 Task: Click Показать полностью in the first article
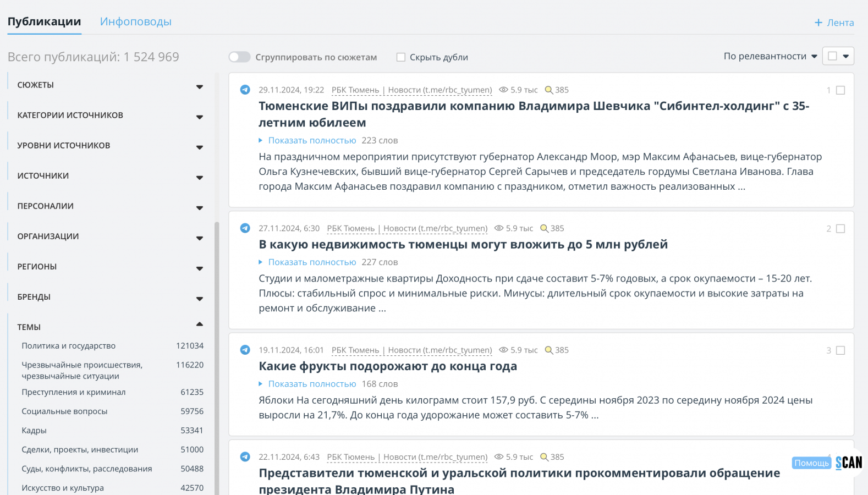pyautogui.click(x=312, y=140)
